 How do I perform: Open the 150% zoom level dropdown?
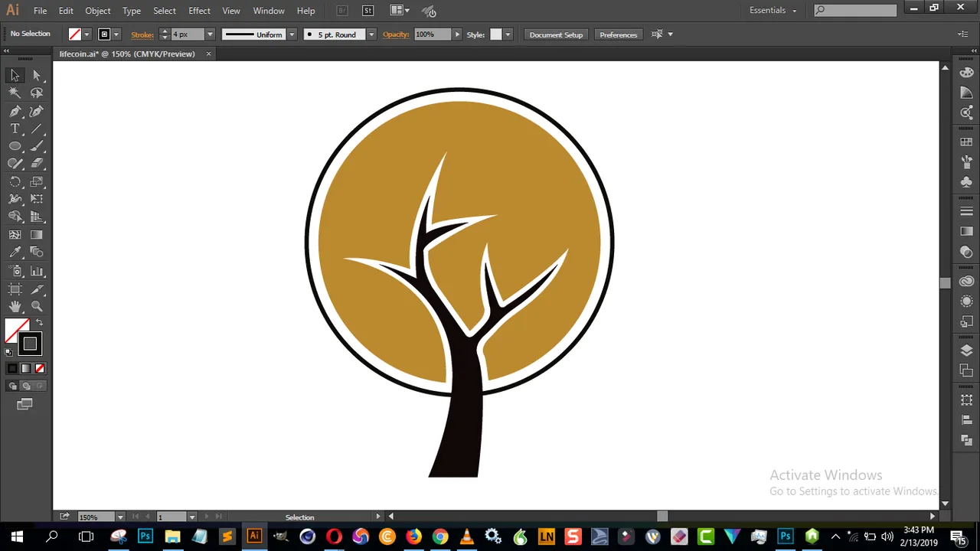(x=120, y=517)
